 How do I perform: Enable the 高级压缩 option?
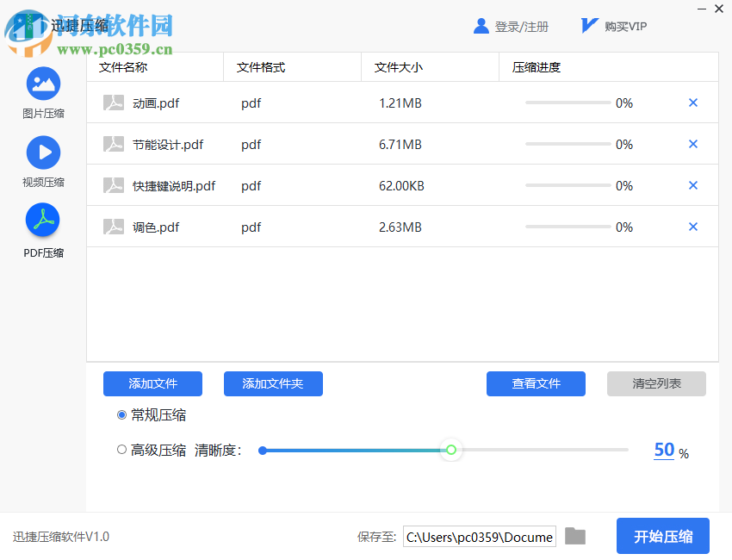coord(121,449)
